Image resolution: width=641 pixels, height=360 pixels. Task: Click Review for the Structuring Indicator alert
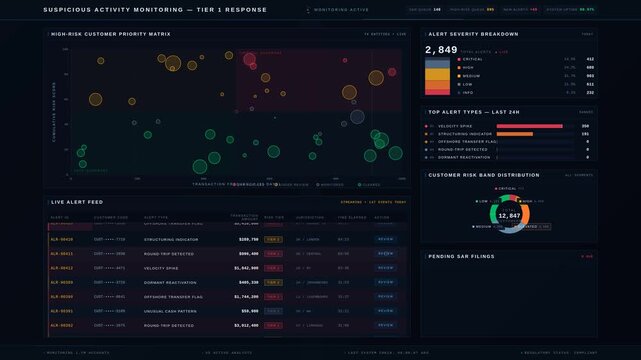[385, 239]
